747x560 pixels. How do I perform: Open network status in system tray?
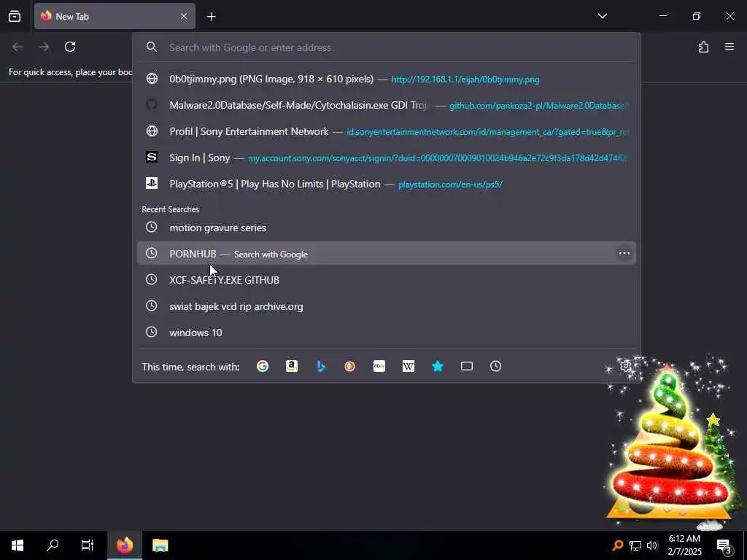coord(635,545)
